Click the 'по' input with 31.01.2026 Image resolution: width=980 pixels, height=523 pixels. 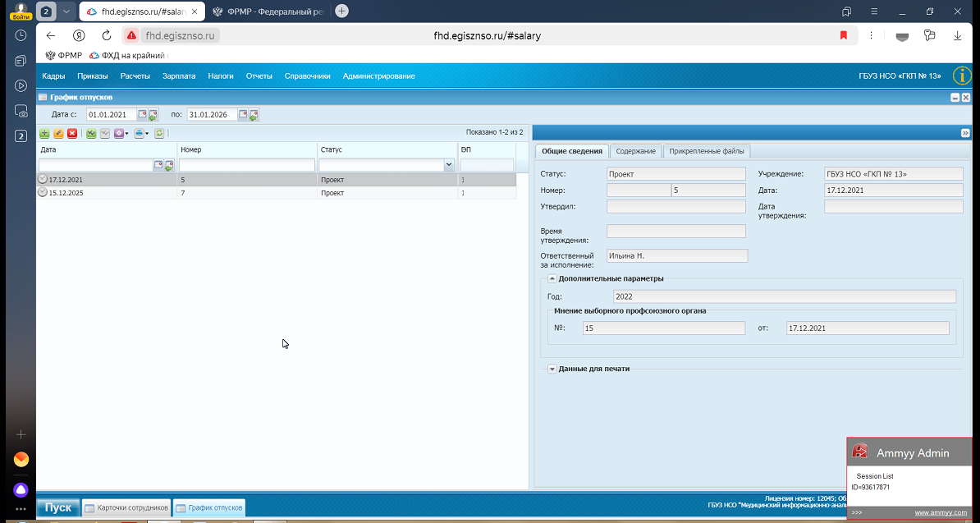(x=213, y=114)
